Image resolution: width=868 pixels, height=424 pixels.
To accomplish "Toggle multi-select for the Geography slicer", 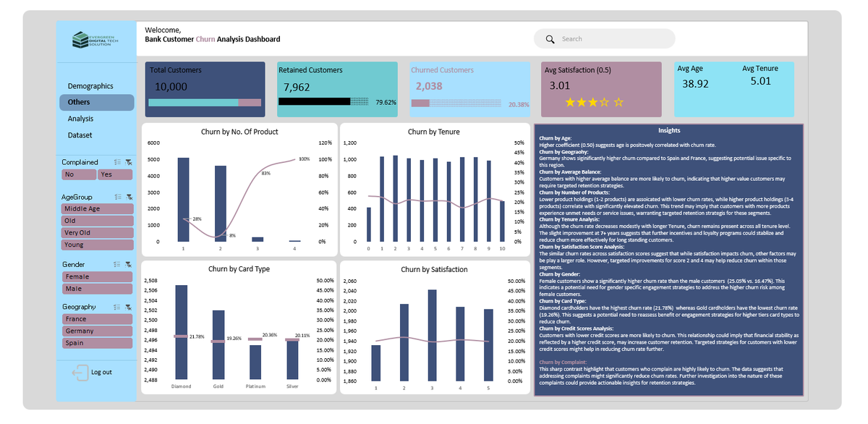I will pyautogui.click(x=117, y=307).
